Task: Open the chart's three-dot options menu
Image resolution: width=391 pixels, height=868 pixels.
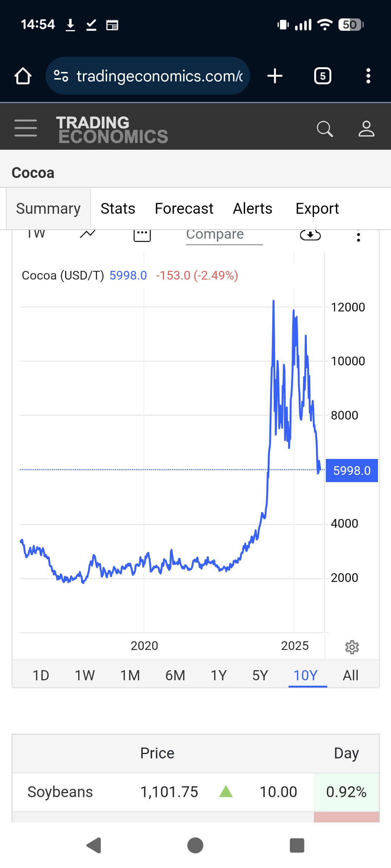Action: coord(358,237)
